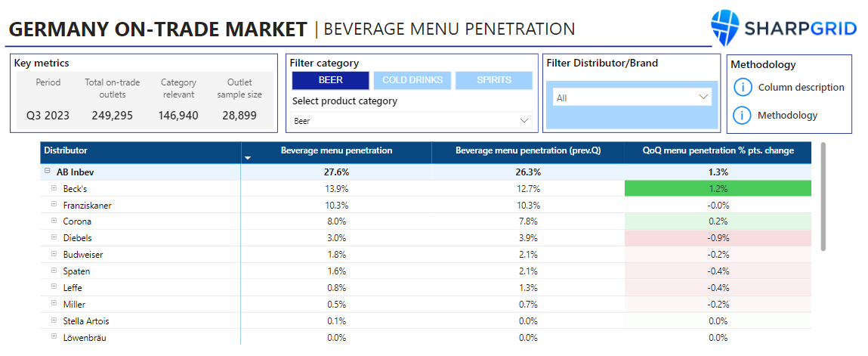
Task: Open the Select product category dropdown
Action: (411, 120)
